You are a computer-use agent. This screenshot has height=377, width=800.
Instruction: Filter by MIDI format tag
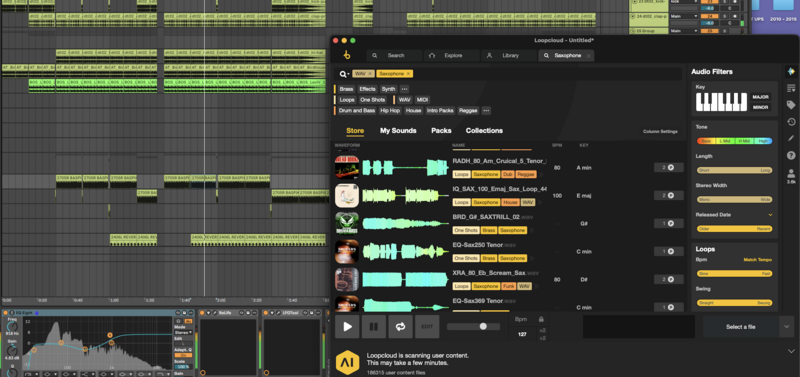pyautogui.click(x=422, y=100)
